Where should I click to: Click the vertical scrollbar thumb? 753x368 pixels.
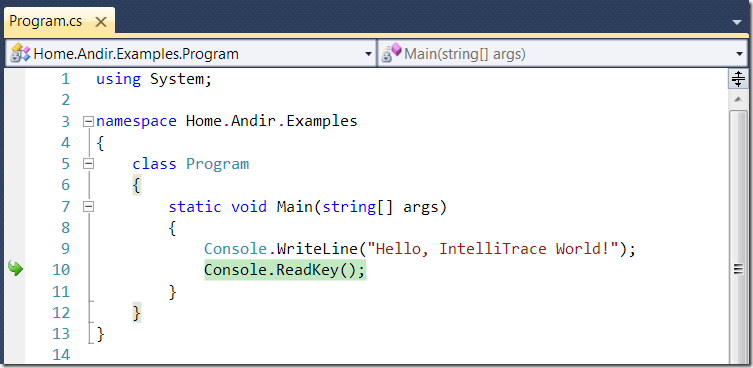[x=737, y=238]
